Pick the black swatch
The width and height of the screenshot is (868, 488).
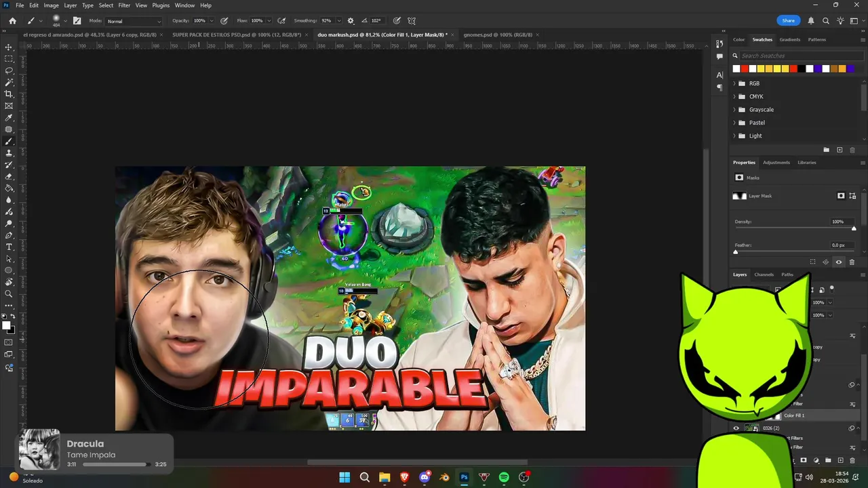click(802, 68)
